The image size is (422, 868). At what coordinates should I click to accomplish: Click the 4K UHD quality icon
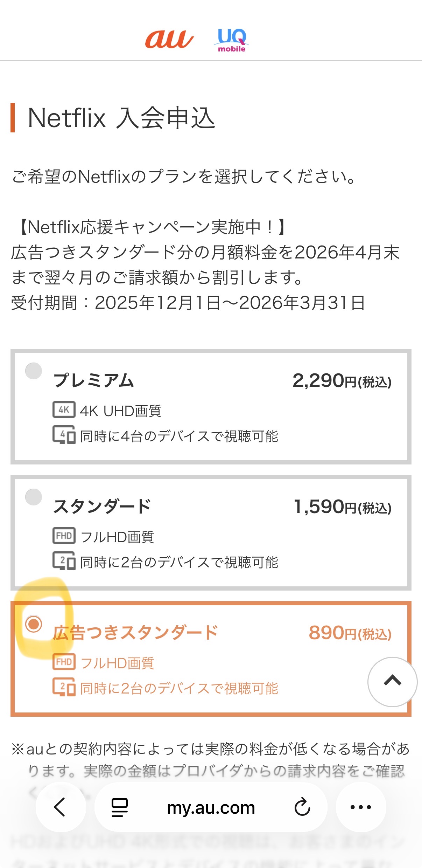click(64, 409)
